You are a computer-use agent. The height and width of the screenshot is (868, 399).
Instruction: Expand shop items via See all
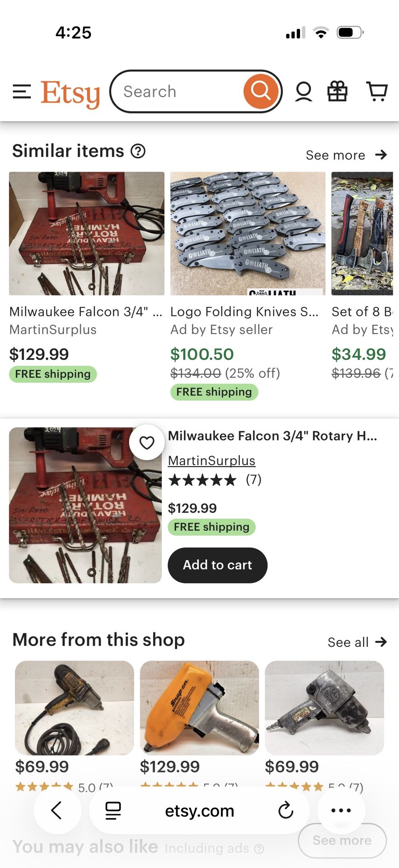357,642
